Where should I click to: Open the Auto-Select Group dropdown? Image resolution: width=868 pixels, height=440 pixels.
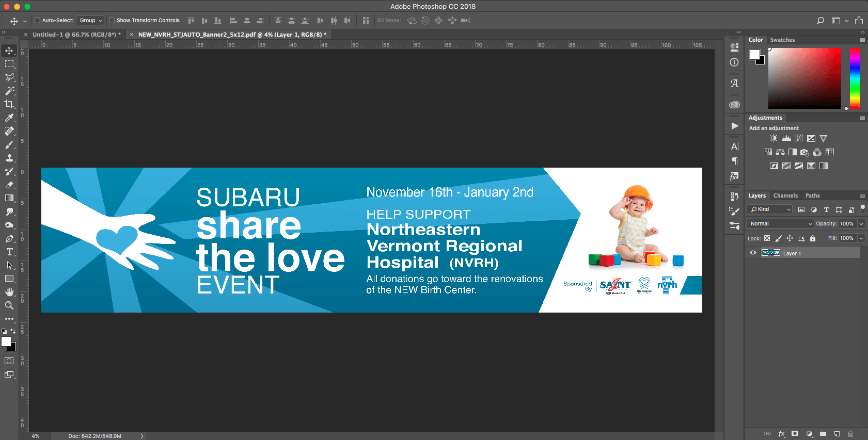(90, 21)
